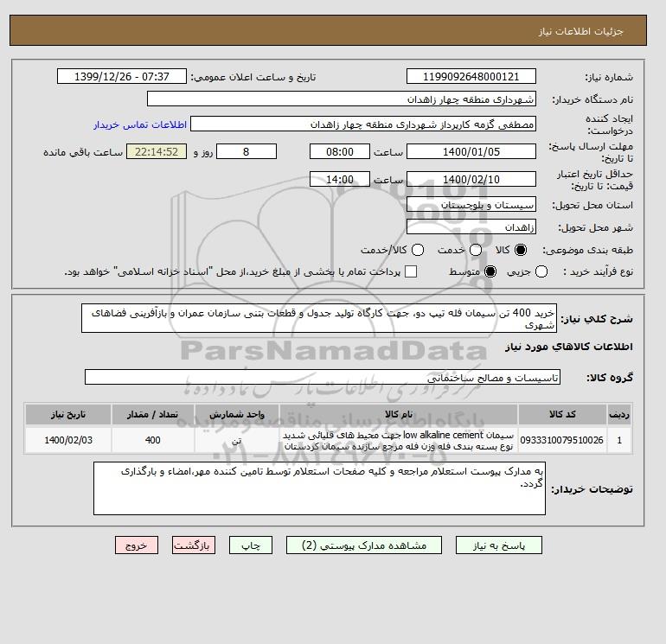666x644 pixels.
Task: Click the response deadline date 1400/01/05
Action: [471, 151]
